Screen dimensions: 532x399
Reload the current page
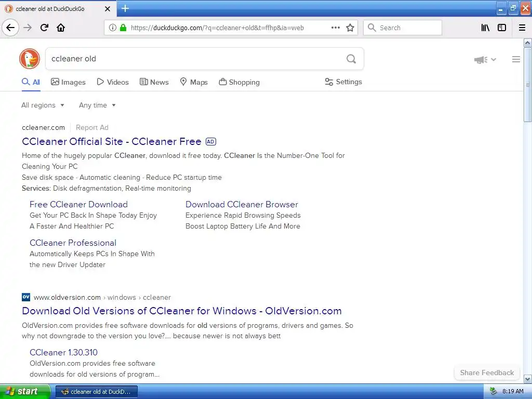44,28
